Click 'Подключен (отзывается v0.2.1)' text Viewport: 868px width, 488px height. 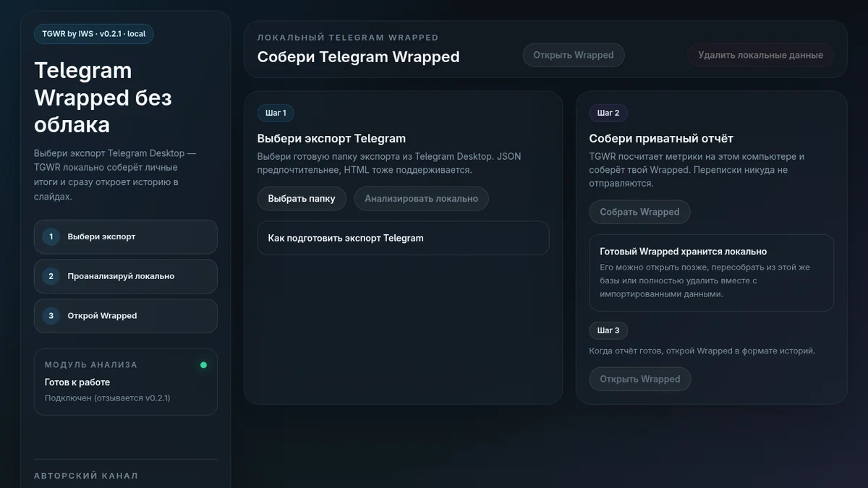(107, 398)
